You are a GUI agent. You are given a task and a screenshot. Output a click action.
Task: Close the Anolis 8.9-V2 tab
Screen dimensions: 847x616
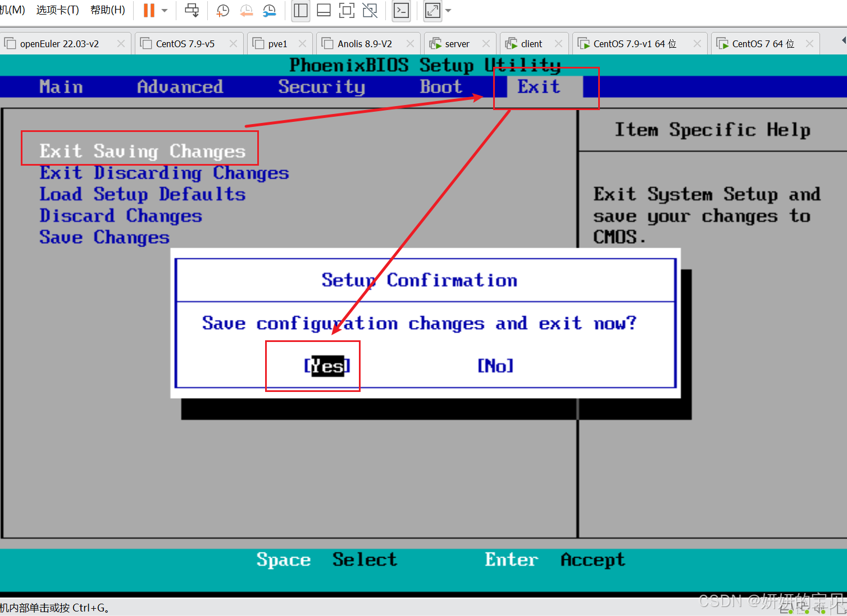click(410, 43)
